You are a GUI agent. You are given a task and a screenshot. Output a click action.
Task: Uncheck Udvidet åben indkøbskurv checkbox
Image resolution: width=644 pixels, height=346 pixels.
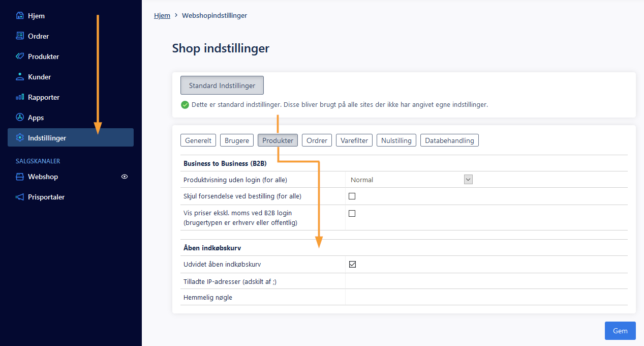[x=352, y=264]
